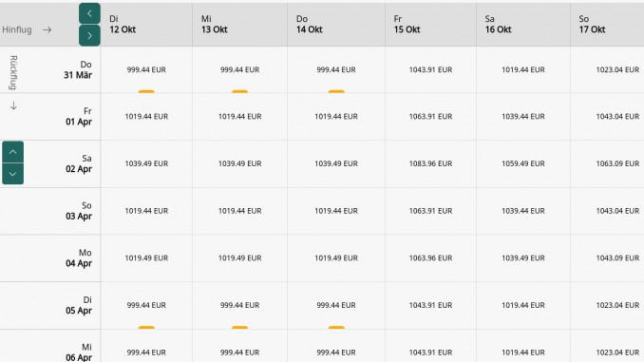Select the Sa 16 Okt outbound column header
Image resolution: width=644 pixels, height=362 pixels.
click(x=523, y=25)
